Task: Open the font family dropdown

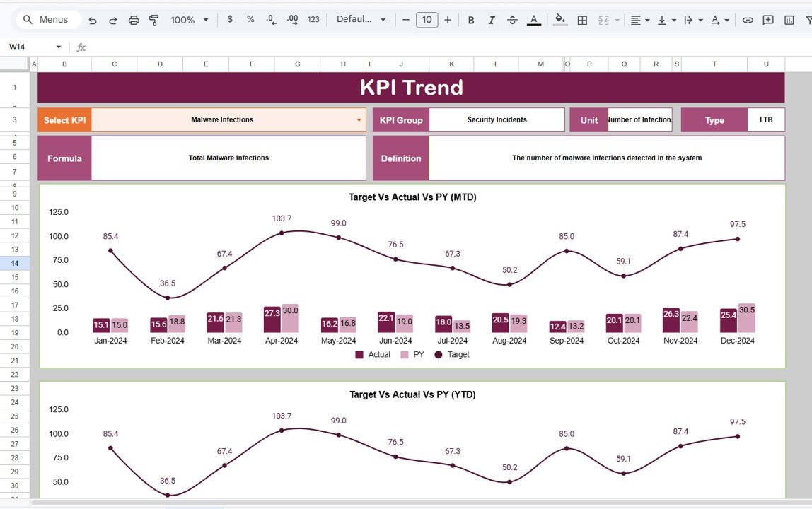Action: 361,20
